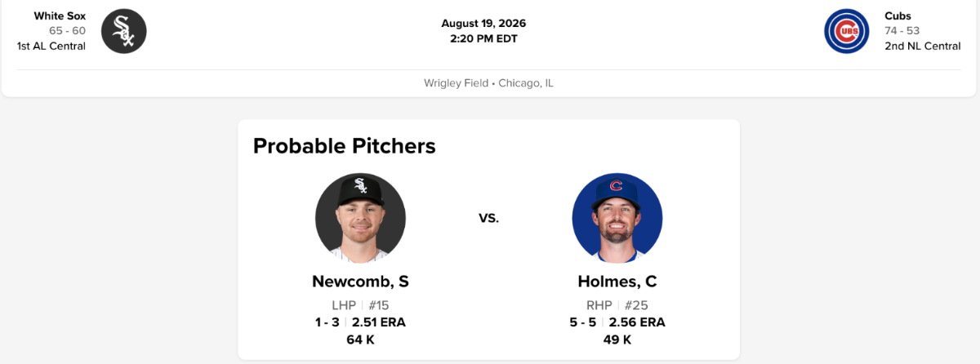Select the White Sox team name
Screen dimensions: 980x364
click(x=60, y=16)
